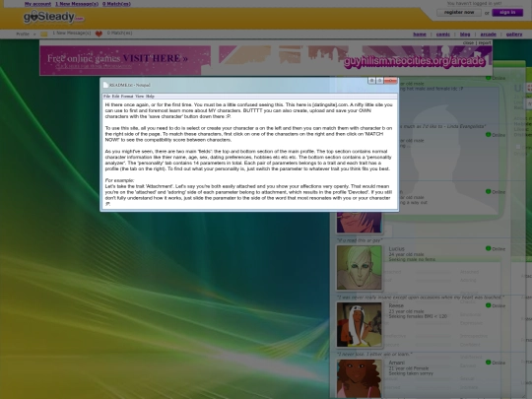
Task: Open the Edit menu in Notepad
Action: pyautogui.click(x=115, y=97)
